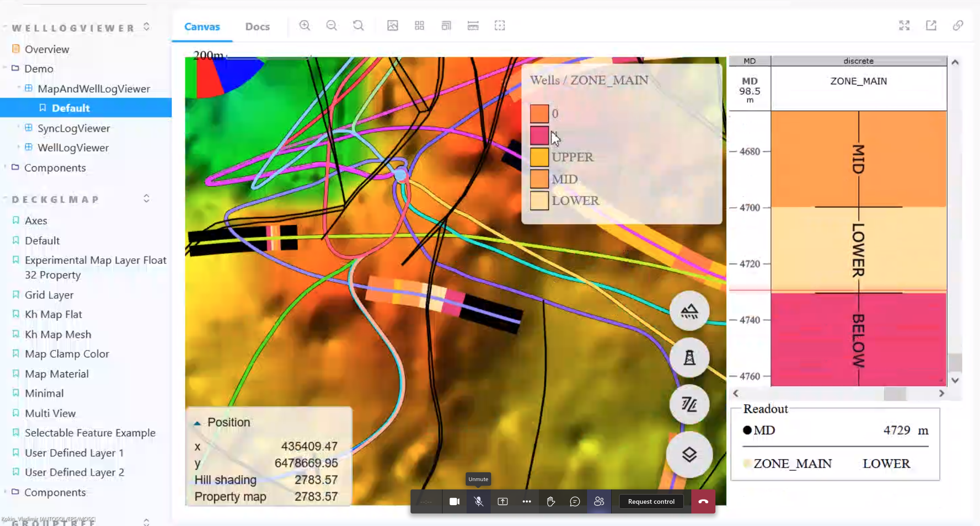Open the Kh Map Mesh story
Image resolution: width=980 pixels, height=526 pixels.
point(58,334)
